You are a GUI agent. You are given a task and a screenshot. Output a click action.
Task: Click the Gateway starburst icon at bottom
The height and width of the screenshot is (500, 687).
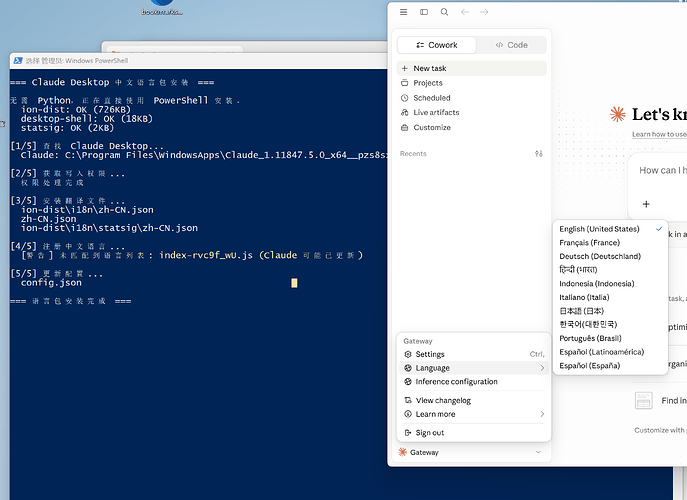click(x=402, y=452)
